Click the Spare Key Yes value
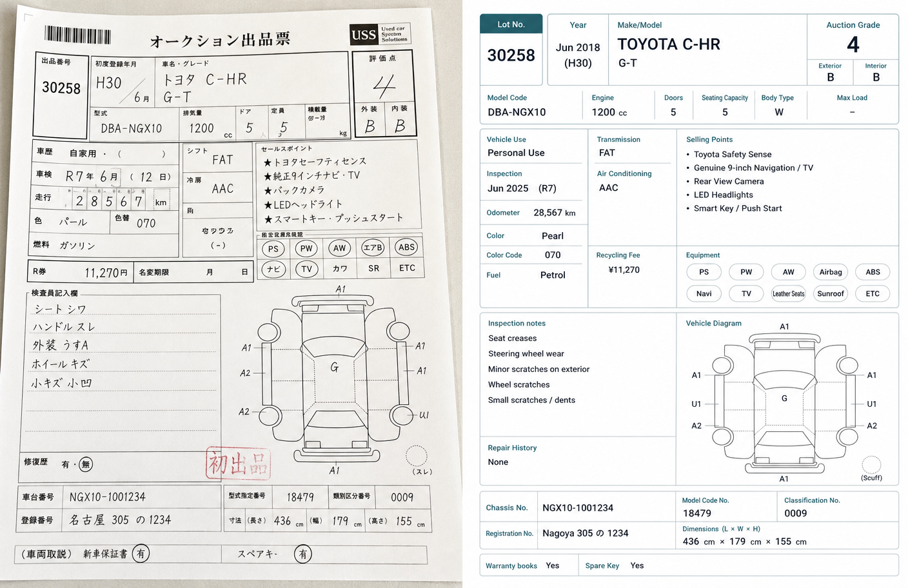Viewport: 908px width, 588px height. point(637,565)
